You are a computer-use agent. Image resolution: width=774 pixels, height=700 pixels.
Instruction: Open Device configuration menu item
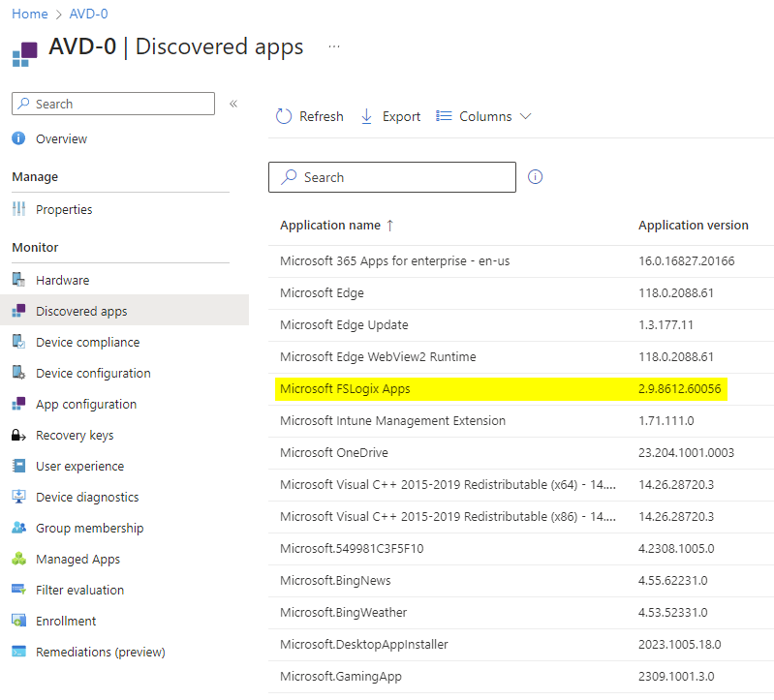pos(93,373)
